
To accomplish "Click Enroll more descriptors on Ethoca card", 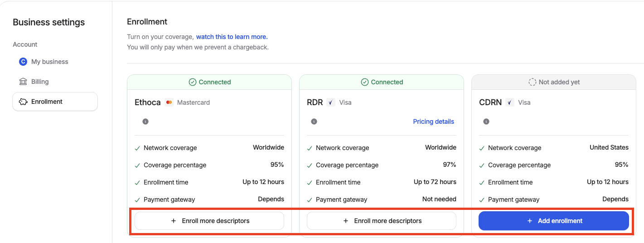I will point(209,221).
